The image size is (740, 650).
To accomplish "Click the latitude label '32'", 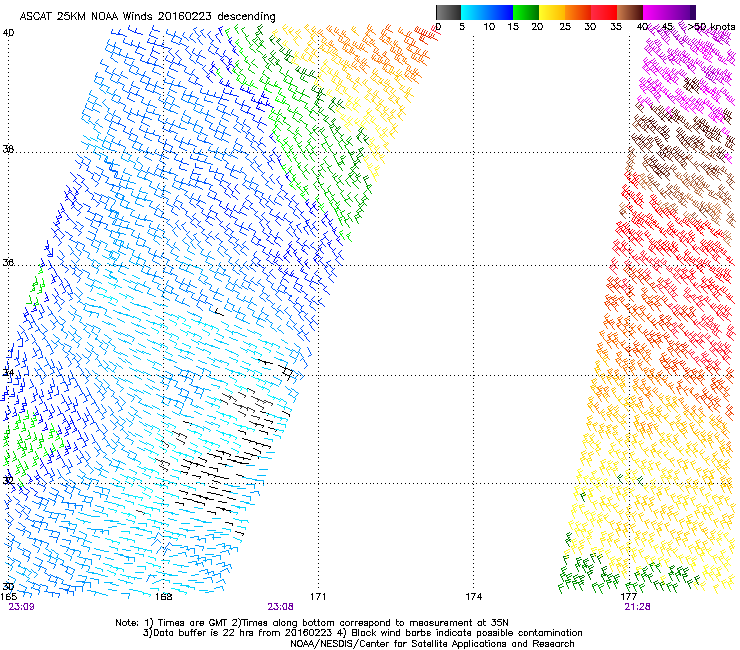I will click(x=8, y=481).
